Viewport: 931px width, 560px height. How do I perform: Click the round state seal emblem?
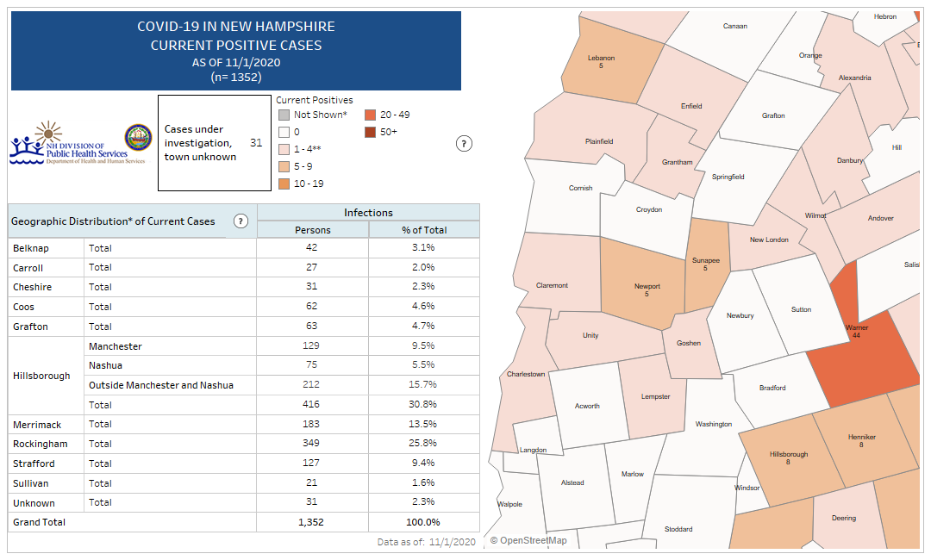point(138,138)
